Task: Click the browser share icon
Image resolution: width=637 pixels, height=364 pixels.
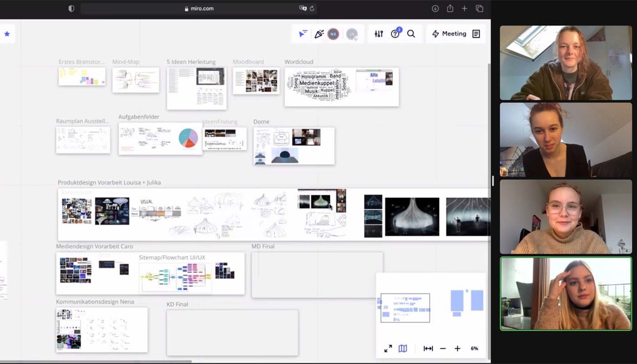Action: pos(450,9)
